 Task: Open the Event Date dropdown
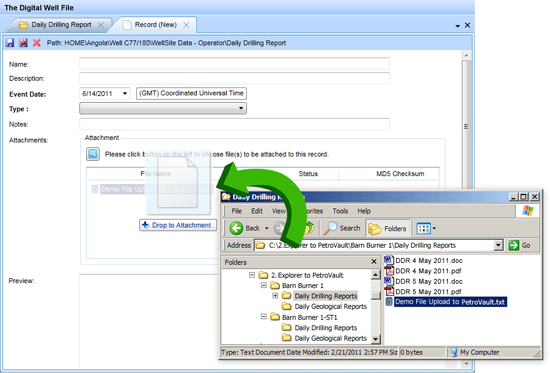(x=125, y=93)
